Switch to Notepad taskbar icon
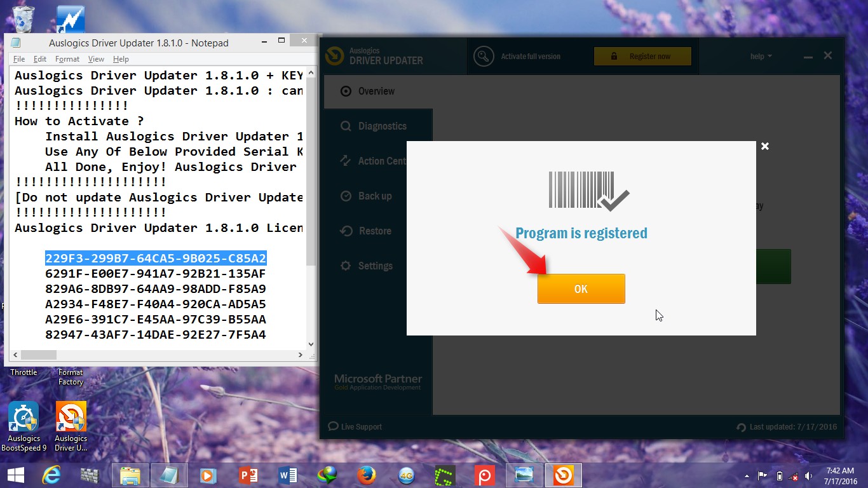 [170, 475]
